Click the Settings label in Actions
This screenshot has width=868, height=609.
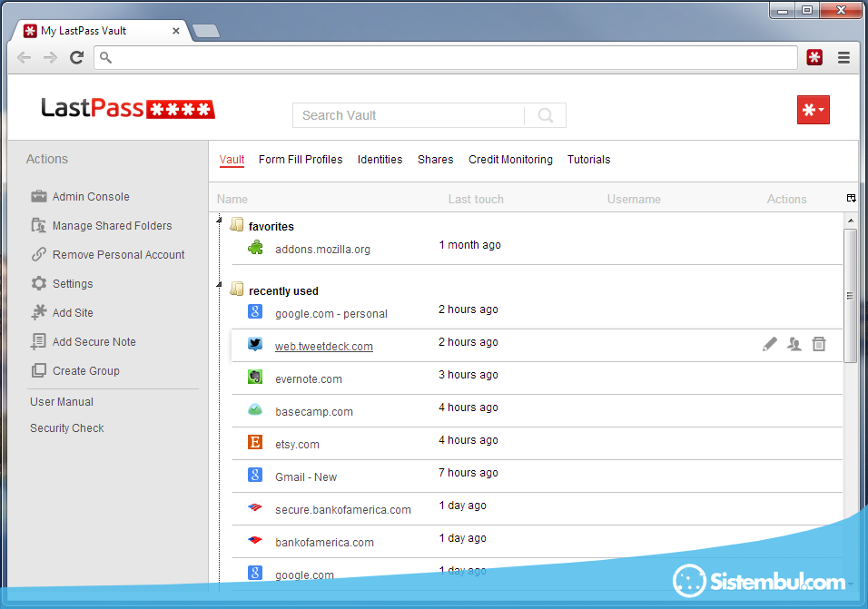(73, 284)
